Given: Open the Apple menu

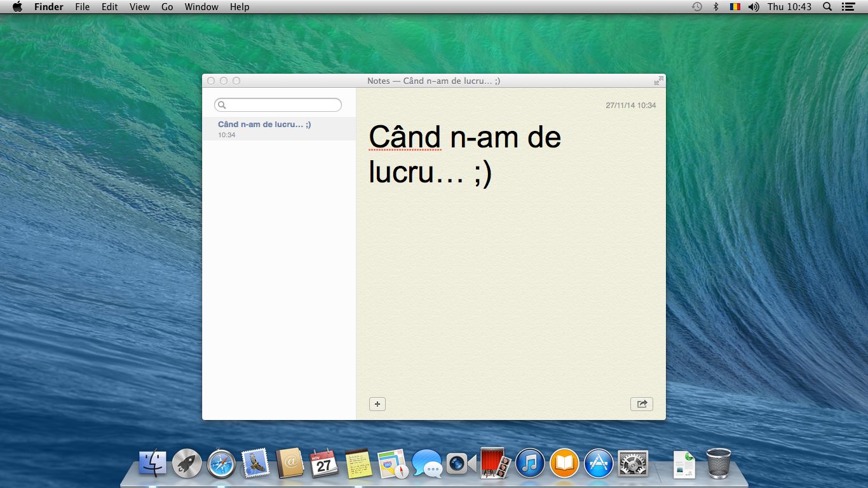Looking at the screenshot, I should tap(17, 7).
